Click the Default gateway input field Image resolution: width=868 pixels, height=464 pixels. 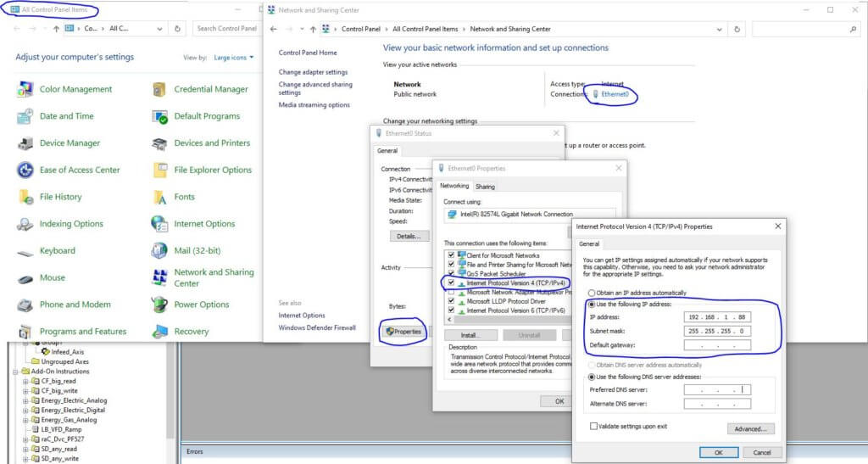pyautogui.click(x=718, y=345)
